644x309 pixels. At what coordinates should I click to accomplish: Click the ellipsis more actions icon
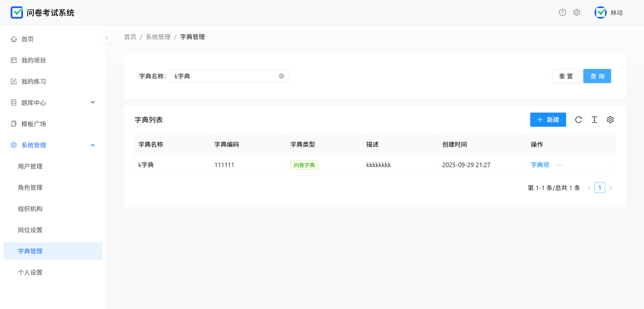click(x=560, y=165)
